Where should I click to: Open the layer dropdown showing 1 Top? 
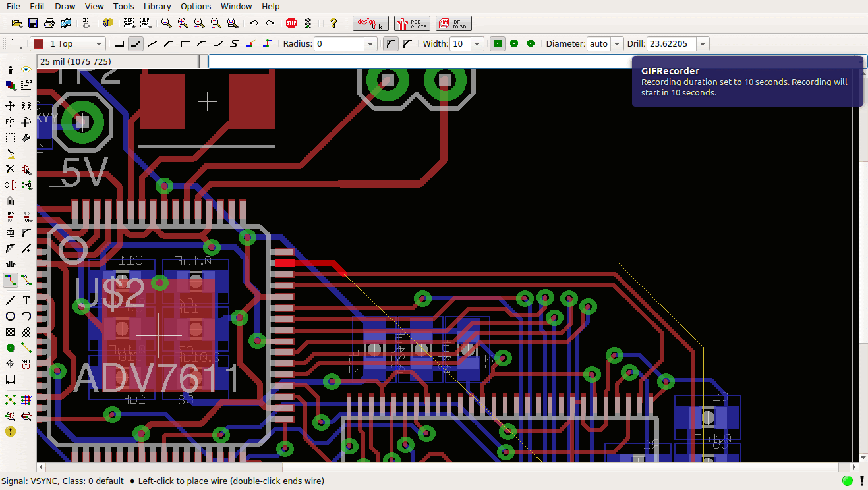click(69, 44)
